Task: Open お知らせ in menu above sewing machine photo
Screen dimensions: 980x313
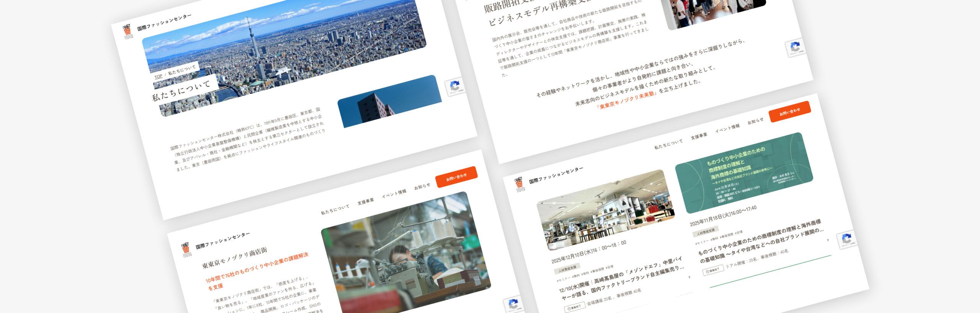Action: click(422, 187)
